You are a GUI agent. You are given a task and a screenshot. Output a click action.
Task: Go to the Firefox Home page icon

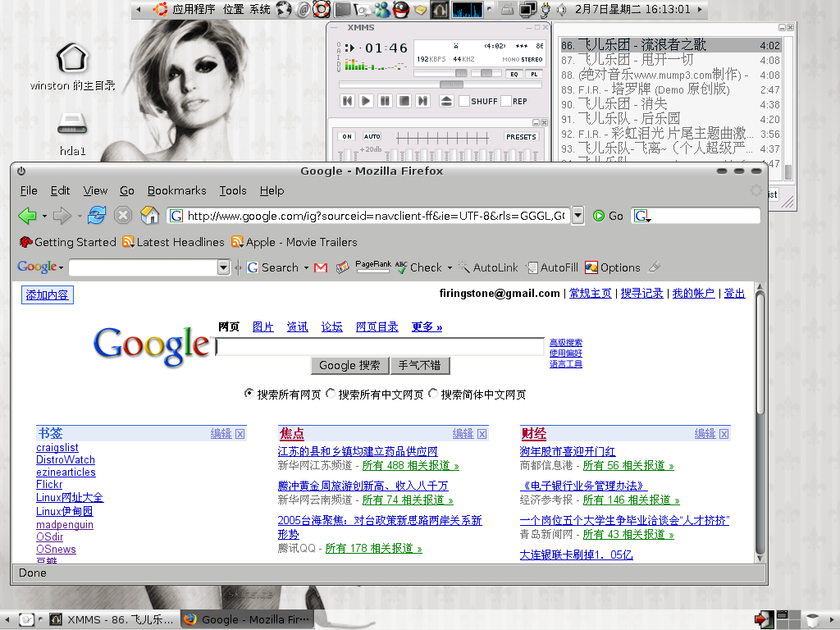[149, 216]
